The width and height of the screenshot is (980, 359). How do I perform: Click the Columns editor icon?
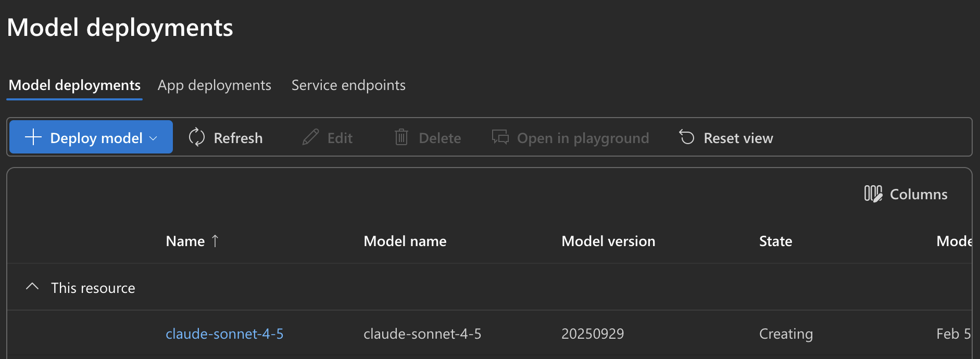tap(873, 194)
